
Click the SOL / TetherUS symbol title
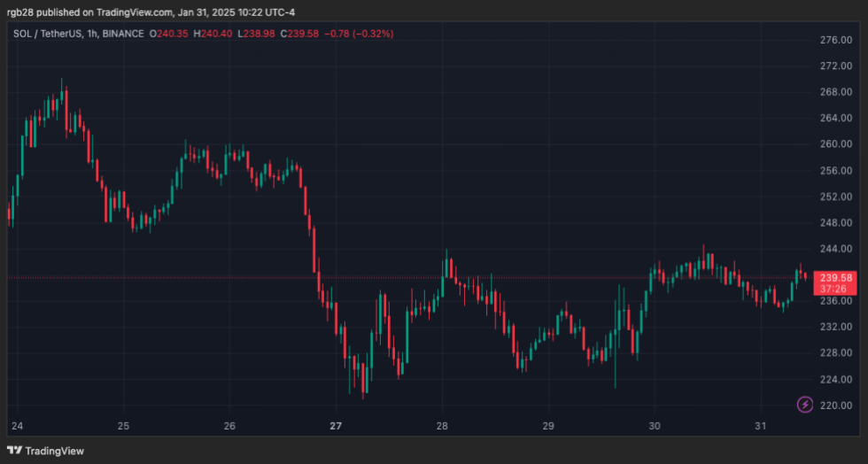[47, 34]
